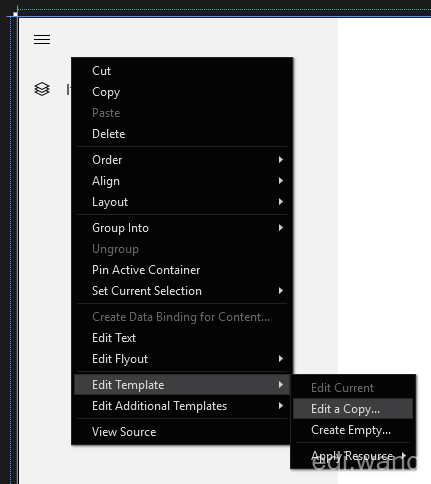This screenshot has width=431, height=484.
Task: Choose Create Empty... in submenu
Action: click(353, 430)
